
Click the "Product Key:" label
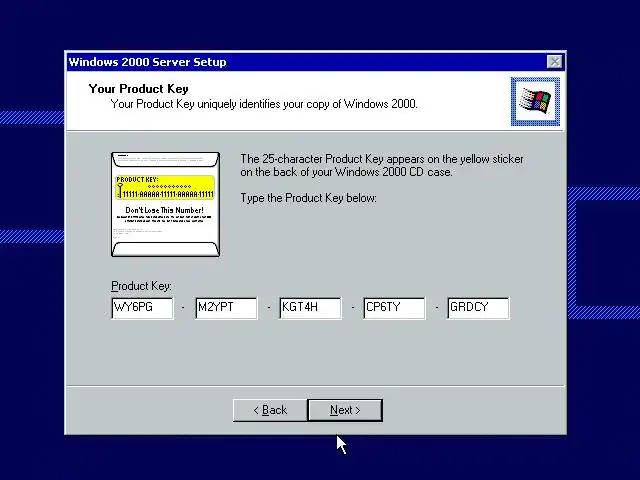click(141, 286)
